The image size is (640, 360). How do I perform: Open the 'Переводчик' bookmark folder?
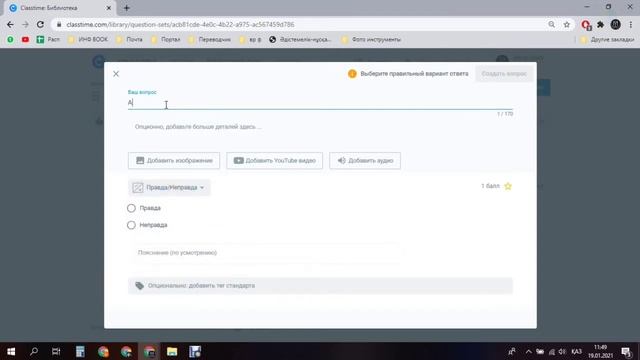pos(210,40)
